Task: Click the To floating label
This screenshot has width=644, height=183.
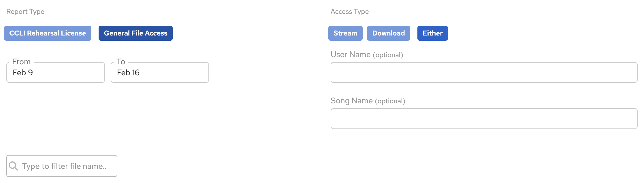Action: pos(121,62)
